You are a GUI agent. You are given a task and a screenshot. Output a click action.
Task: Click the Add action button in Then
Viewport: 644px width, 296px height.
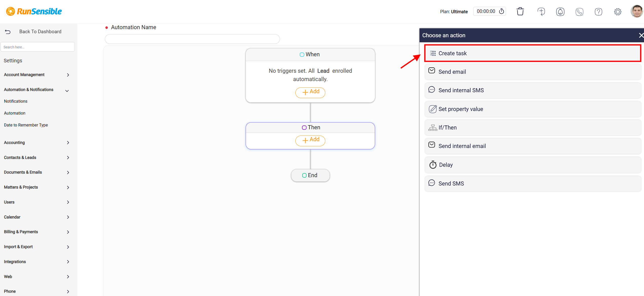pos(311,140)
